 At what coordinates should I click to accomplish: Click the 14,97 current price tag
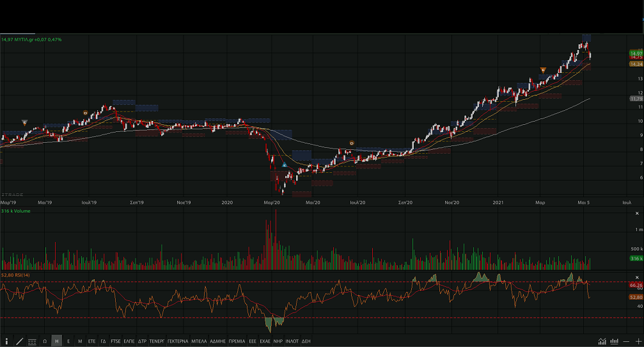coord(636,53)
